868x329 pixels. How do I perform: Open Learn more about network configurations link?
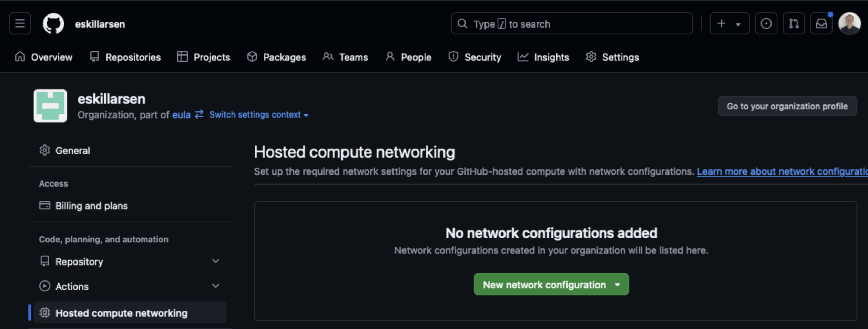(782, 172)
